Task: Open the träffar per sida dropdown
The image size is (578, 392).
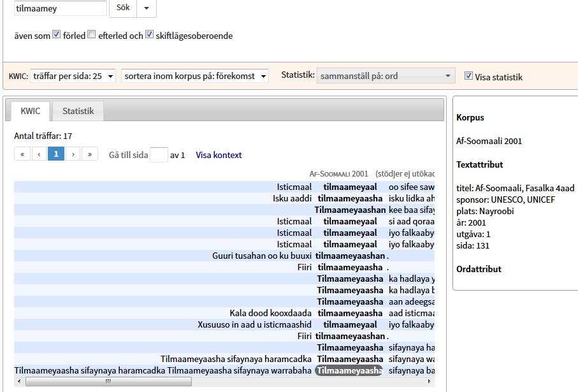Action: (x=73, y=76)
